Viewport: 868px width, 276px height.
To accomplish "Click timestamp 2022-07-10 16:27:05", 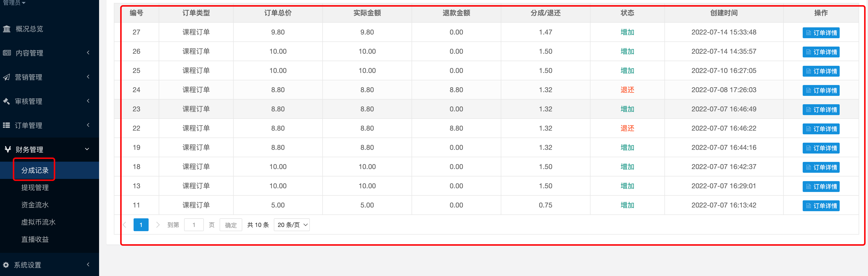I will pyautogui.click(x=724, y=70).
